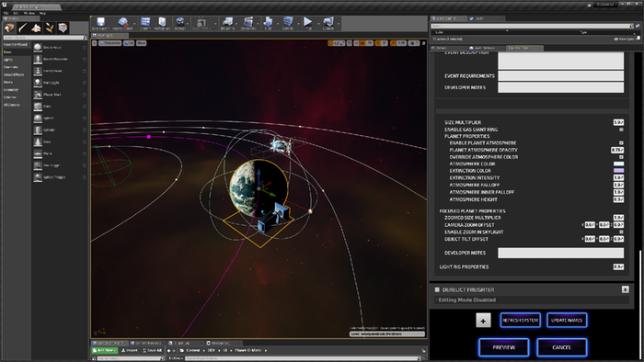Image resolution: width=644 pixels, height=362 pixels.
Task: Select the Landscape mode mountain icon
Action: pyautogui.click(x=36, y=28)
